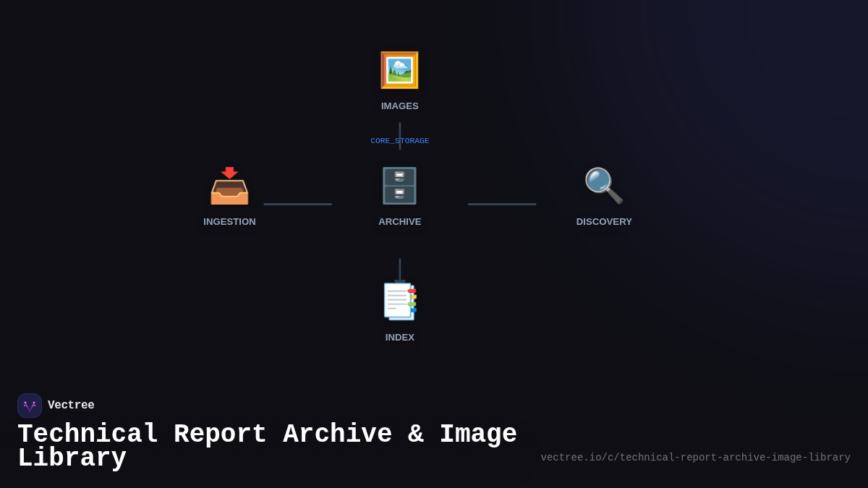Screen dimensions: 868x488
Task: Select the INDEX tabbed document icon
Action: point(399,301)
